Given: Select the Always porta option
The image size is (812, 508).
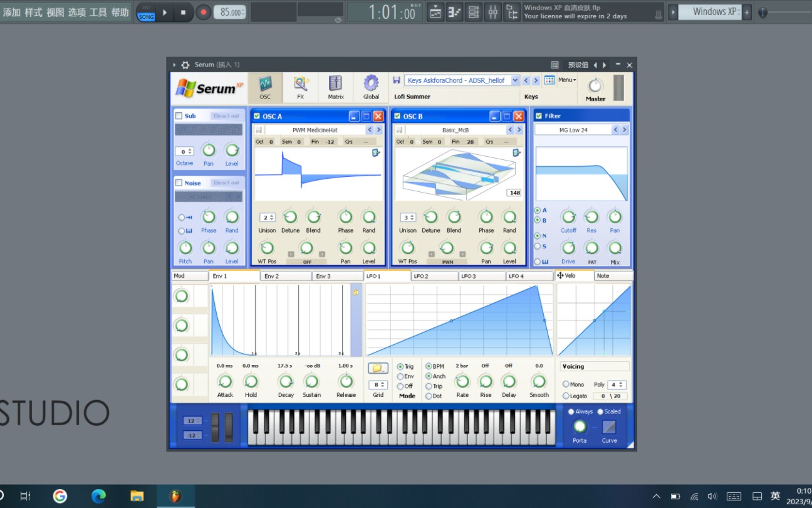Looking at the screenshot, I should pos(571,411).
